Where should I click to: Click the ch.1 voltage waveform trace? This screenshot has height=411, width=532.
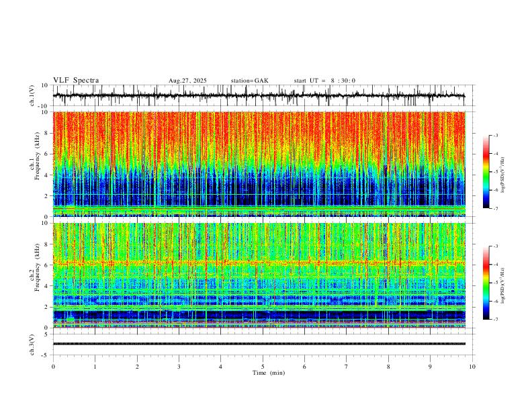coord(259,95)
